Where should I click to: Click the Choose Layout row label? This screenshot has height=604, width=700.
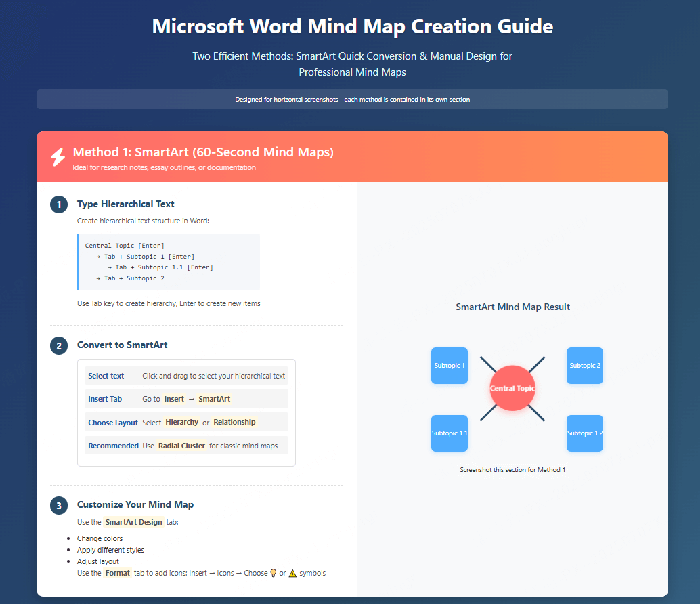(x=113, y=423)
